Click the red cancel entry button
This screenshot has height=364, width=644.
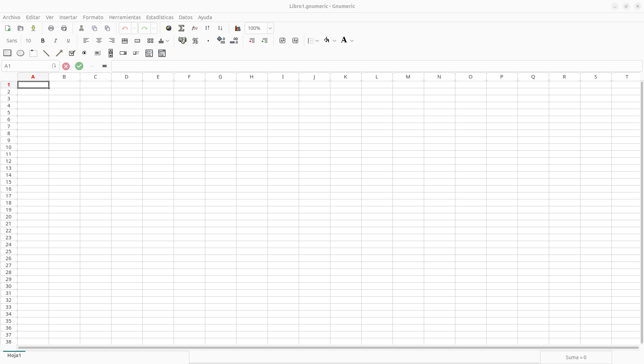coord(66,66)
